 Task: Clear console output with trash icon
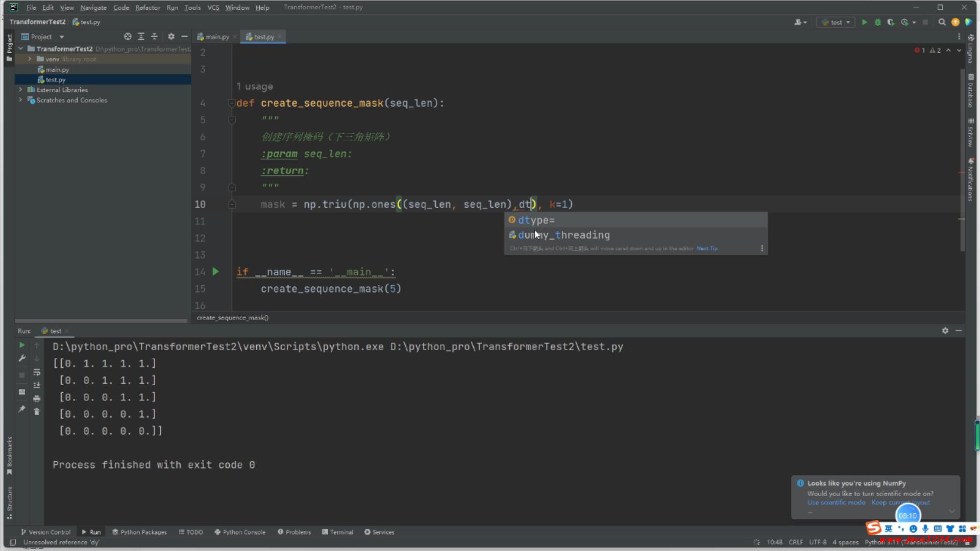tap(37, 412)
